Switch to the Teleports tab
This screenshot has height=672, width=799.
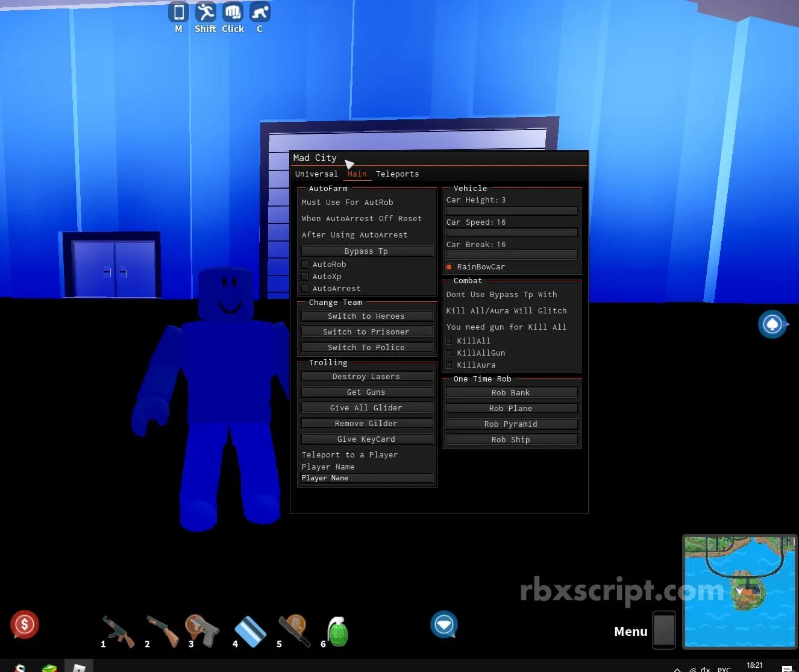click(397, 174)
